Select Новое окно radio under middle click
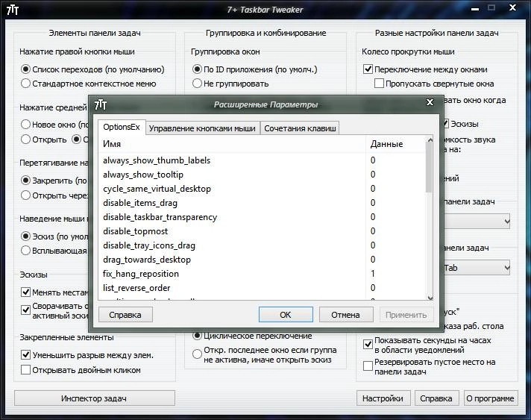This screenshot has width=531, height=420. (x=26, y=125)
